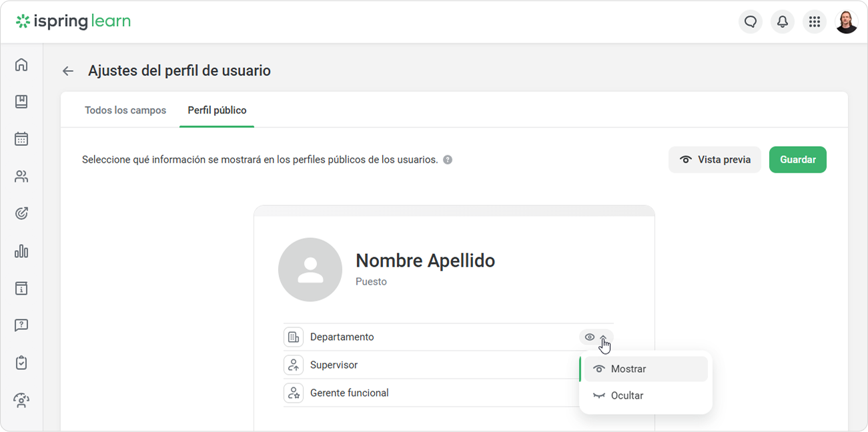Click the Guardar button

click(797, 160)
